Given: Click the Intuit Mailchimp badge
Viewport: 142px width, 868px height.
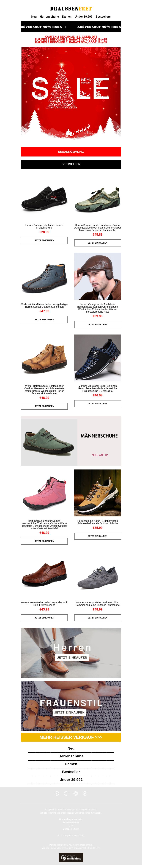Looking at the screenshot, I should tap(71, 858).
